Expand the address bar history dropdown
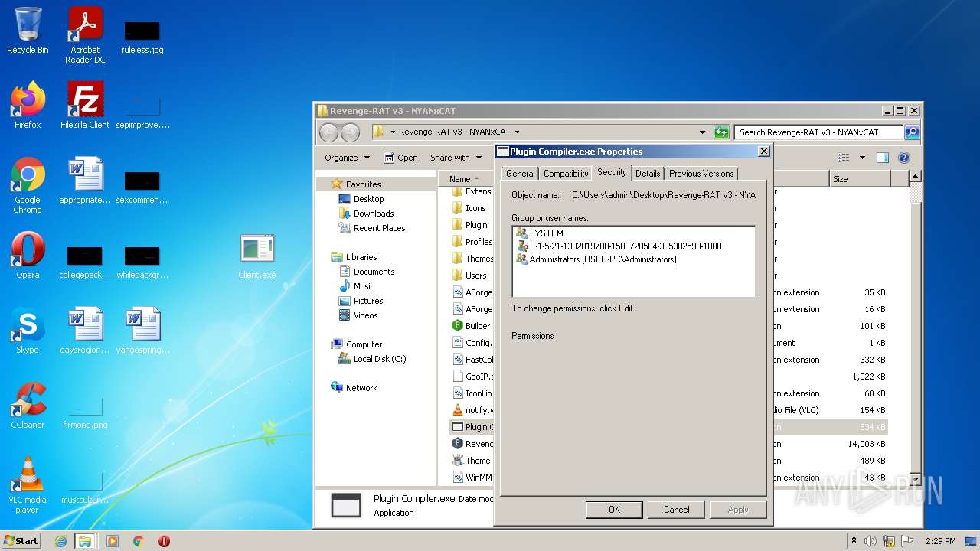 pyautogui.click(x=702, y=132)
